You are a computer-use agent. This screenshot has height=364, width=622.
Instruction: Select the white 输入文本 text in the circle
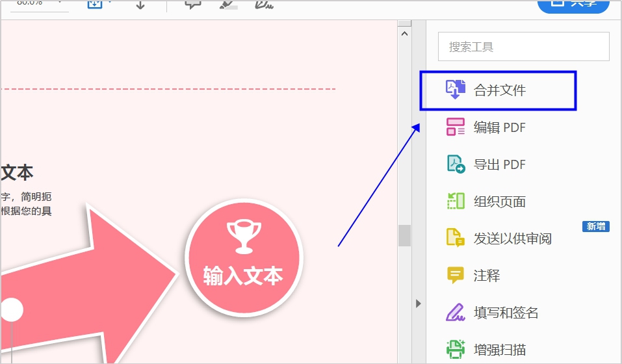tap(243, 276)
